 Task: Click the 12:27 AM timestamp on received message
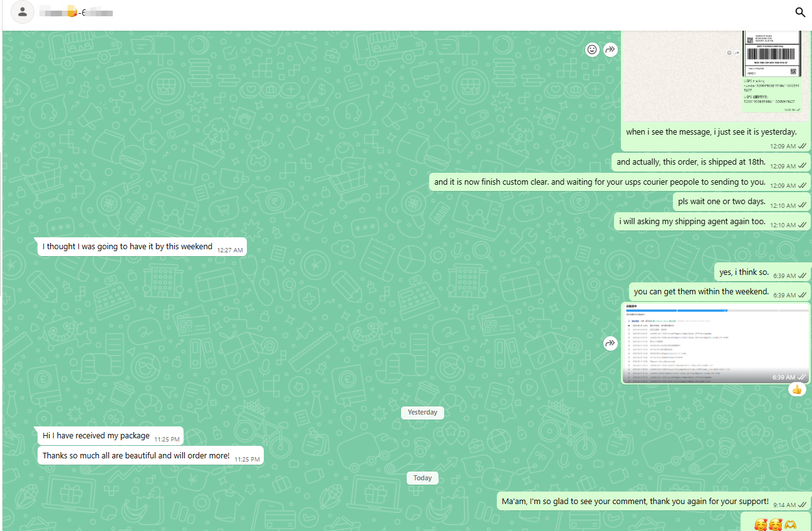[x=230, y=250]
